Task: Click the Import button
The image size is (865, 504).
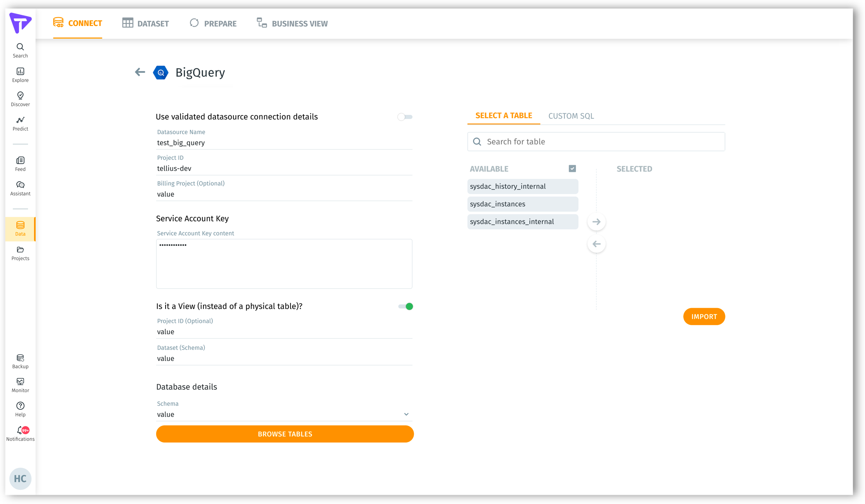Action: (704, 317)
